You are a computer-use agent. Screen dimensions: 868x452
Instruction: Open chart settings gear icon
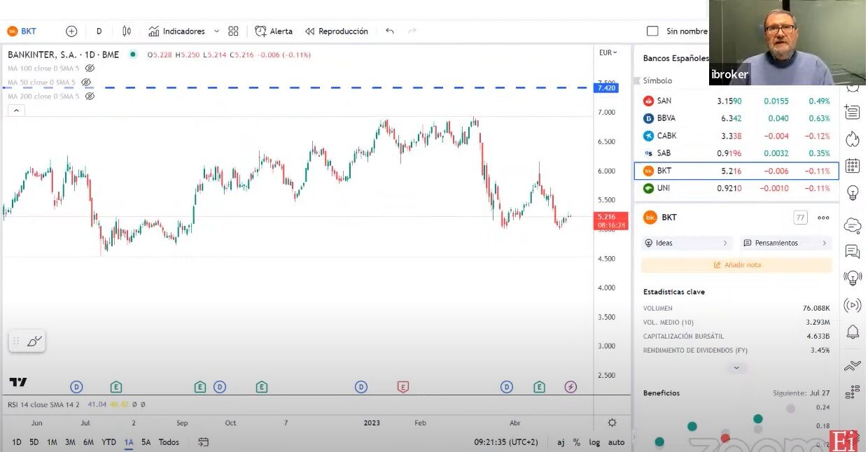click(x=612, y=423)
